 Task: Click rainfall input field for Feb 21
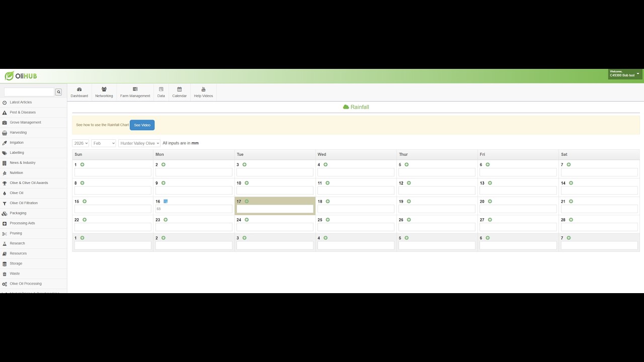(599, 209)
